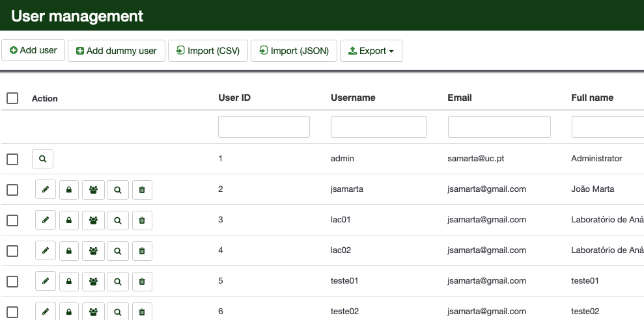Screen dimensions: 644x320
Task: Click the Import (CSV) button
Action: (208, 51)
